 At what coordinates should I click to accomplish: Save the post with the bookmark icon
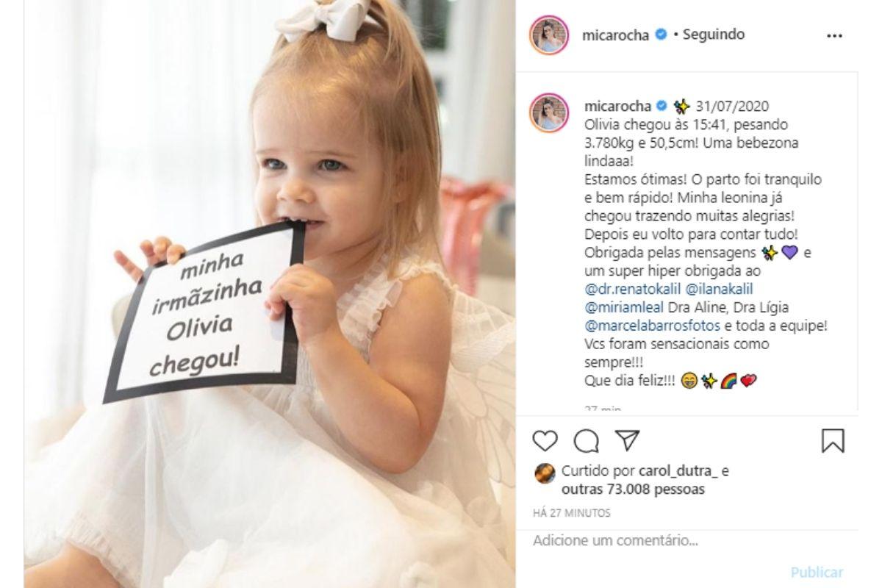(x=833, y=440)
